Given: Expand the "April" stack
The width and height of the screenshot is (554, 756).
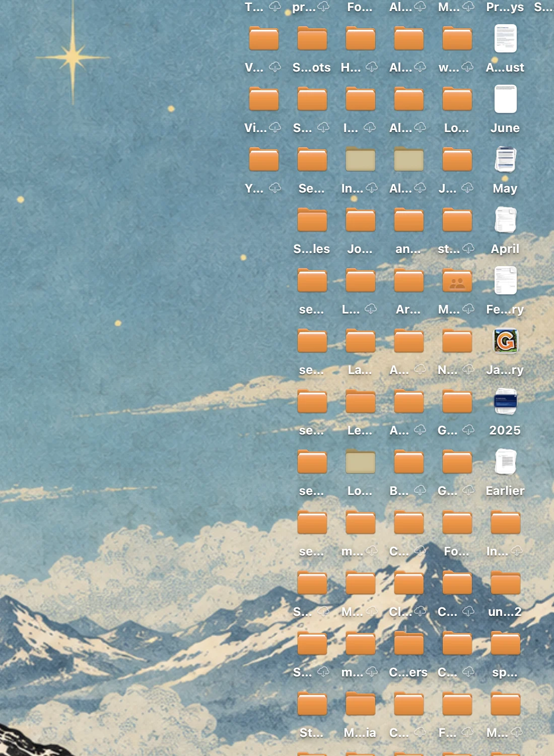Looking at the screenshot, I should click(x=505, y=220).
